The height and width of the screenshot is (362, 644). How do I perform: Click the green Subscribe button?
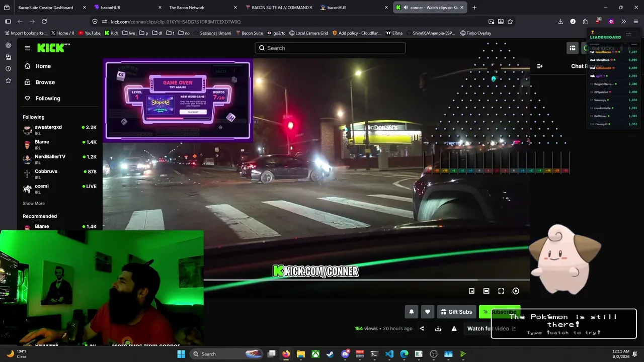pos(499,312)
